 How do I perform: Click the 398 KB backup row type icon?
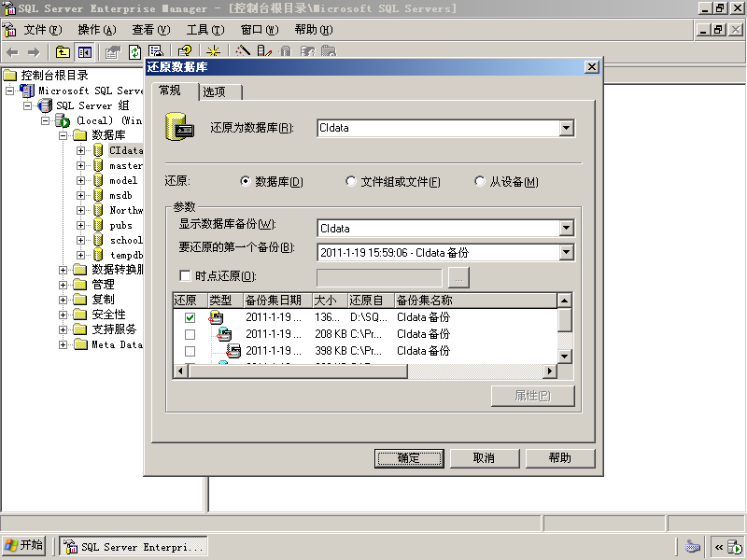(233, 351)
